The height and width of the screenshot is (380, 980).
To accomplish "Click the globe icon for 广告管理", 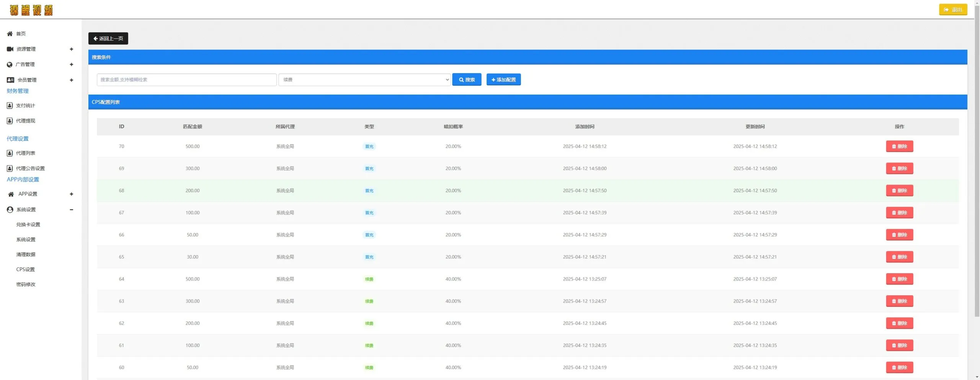I will tap(10, 64).
